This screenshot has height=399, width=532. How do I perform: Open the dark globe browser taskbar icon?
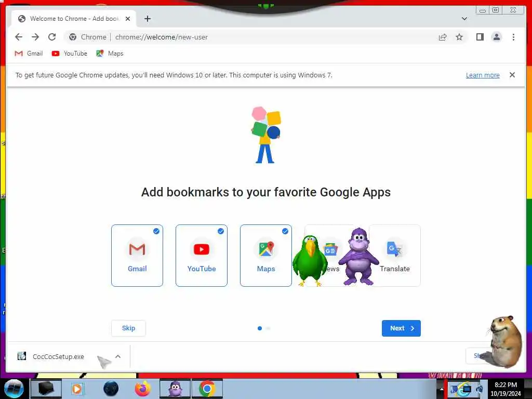tap(111, 389)
